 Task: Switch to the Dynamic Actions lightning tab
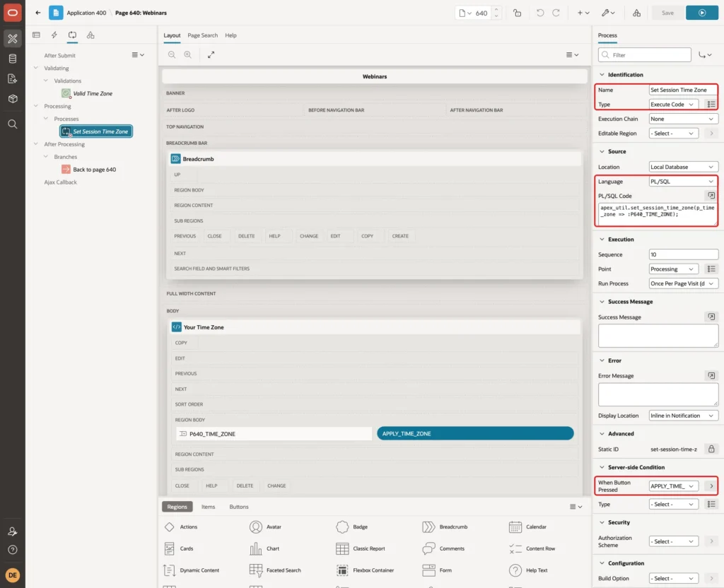[54, 35]
